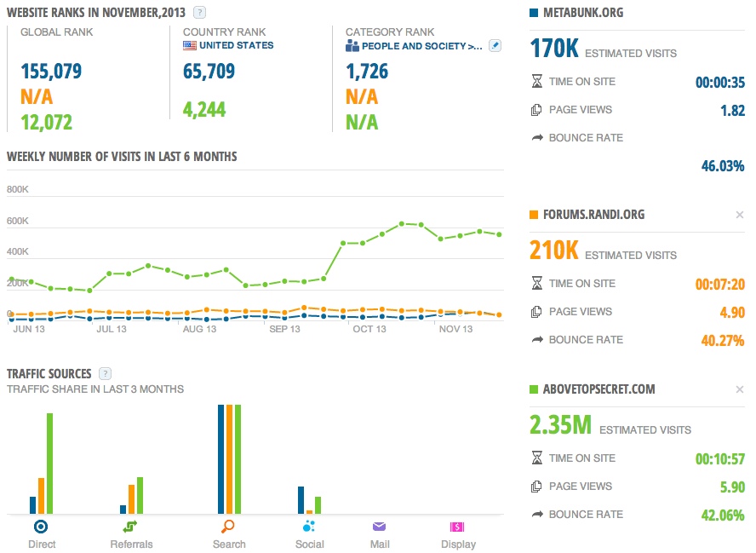Image resolution: width=756 pixels, height=553 pixels.
Task: Toggle the orange forums.randi.org legend square
Action: 533,215
